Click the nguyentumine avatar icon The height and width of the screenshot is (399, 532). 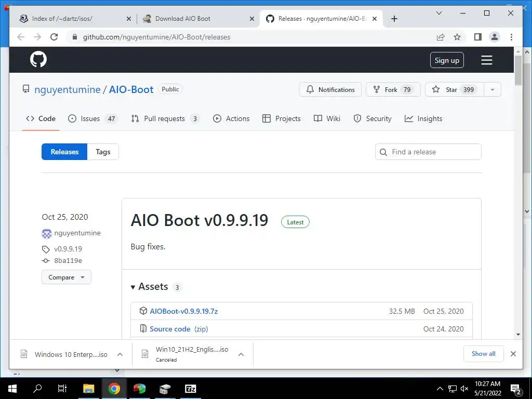pyautogui.click(x=46, y=233)
